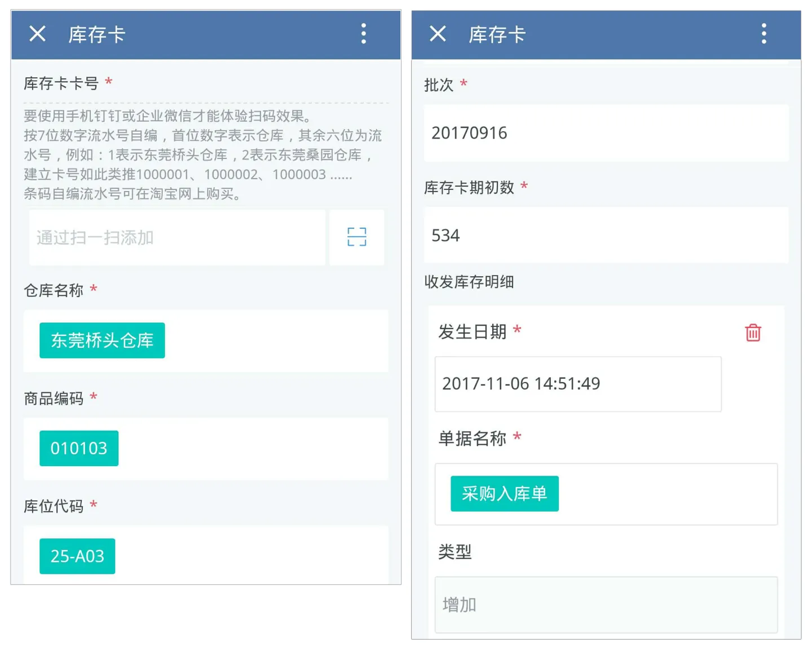Close the left 库存卡 form
The width and height of the screenshot is (812, 656).
pyautogui.click(x=37, y=34)
